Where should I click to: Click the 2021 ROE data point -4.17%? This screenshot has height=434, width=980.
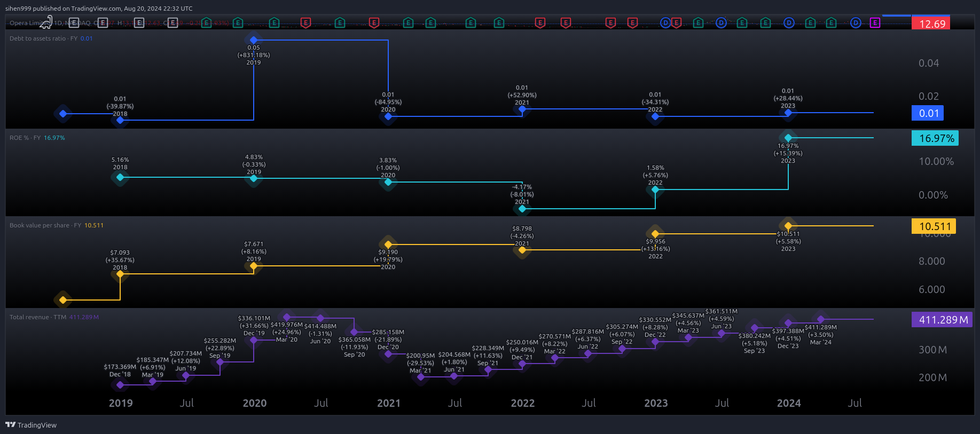(x=522, y=209)
